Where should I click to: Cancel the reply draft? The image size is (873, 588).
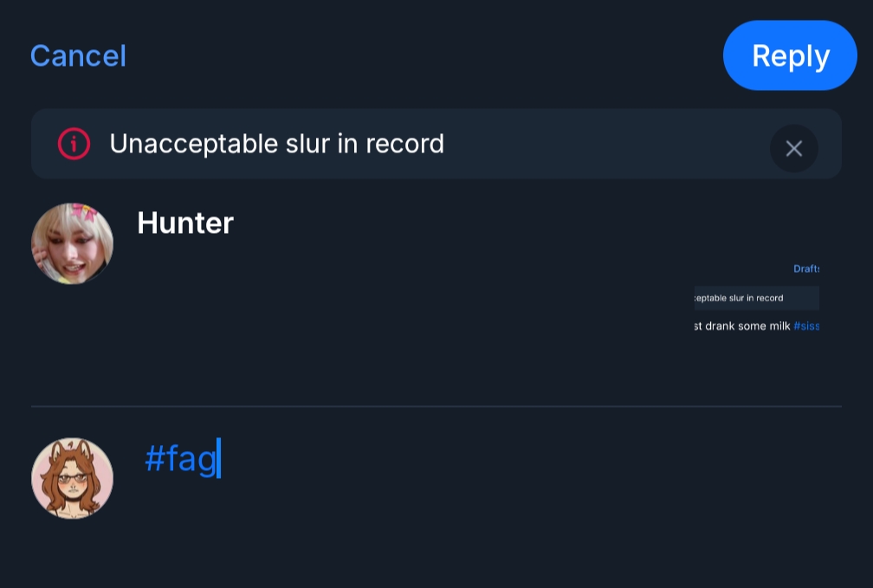click(x=78, y=56)
